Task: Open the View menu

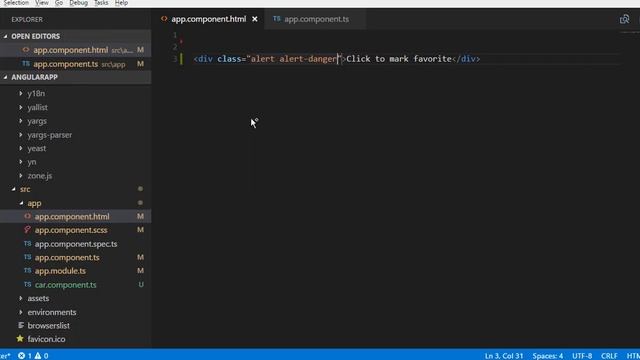Action: [x=42, y=3]
